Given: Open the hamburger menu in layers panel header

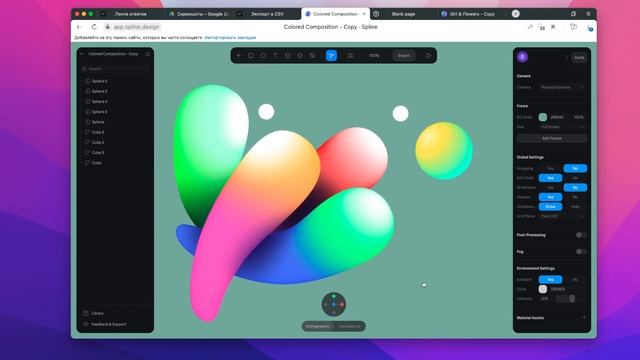Looking at the screenshot, I should [148, 54].
